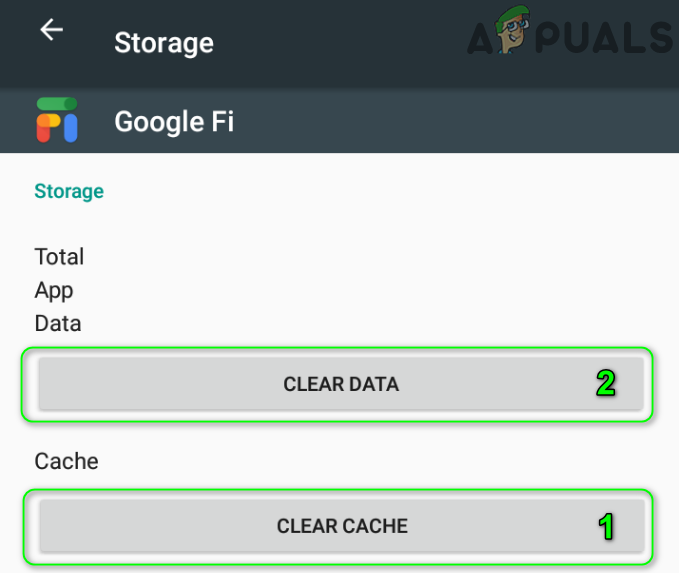This screenshot has width=679, height=573.
Task: Click the Storage title in top bar
Action: coord(164,43)
